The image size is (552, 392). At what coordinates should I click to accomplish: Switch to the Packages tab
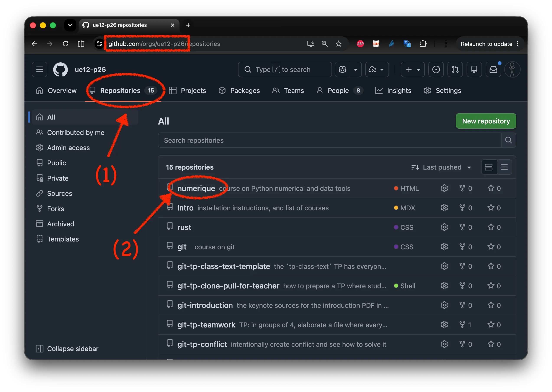tap(239, 91)
